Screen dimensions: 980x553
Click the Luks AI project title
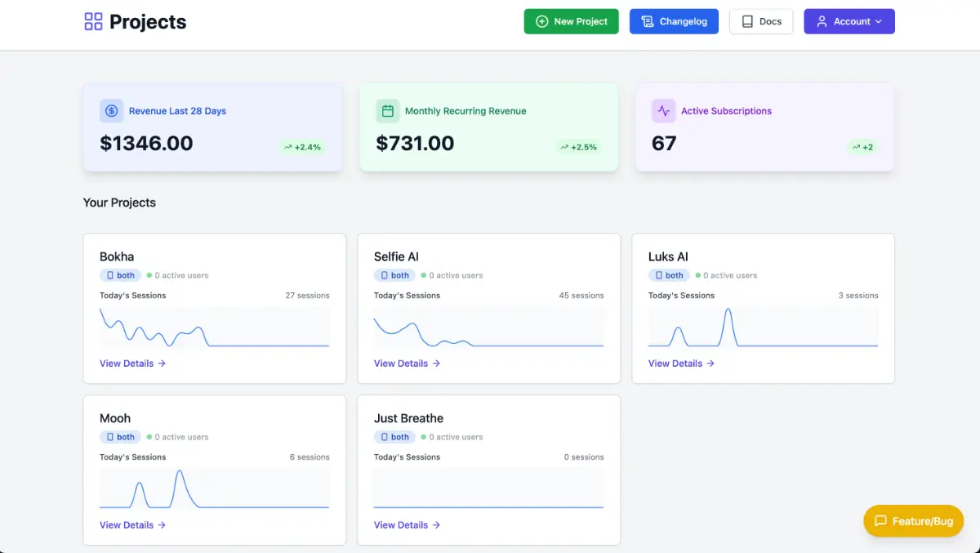[x=668, y=256]
